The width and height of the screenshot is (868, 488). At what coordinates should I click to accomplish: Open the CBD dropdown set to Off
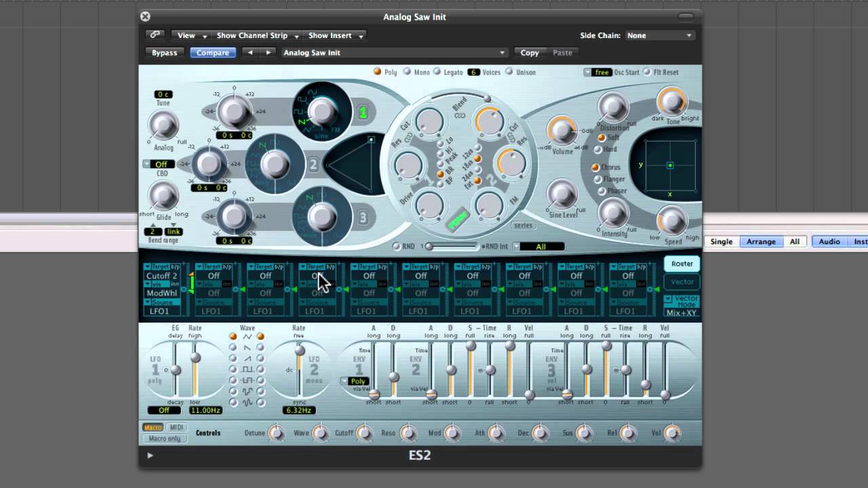click(159, 164)
